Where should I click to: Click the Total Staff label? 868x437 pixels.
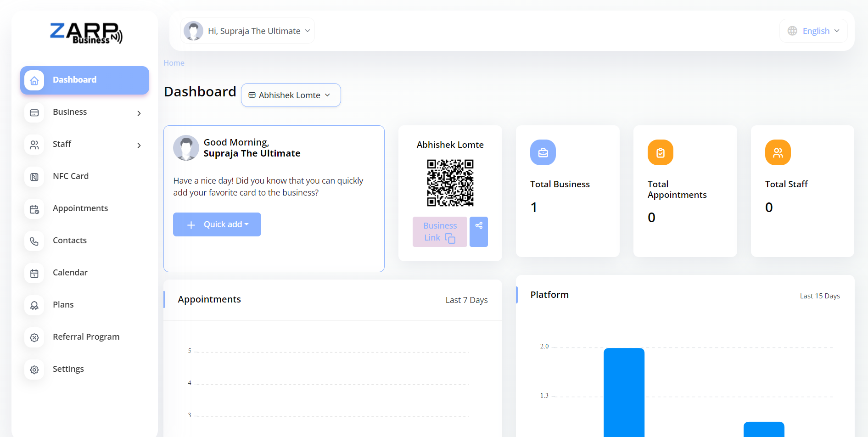tap(786, 184)
